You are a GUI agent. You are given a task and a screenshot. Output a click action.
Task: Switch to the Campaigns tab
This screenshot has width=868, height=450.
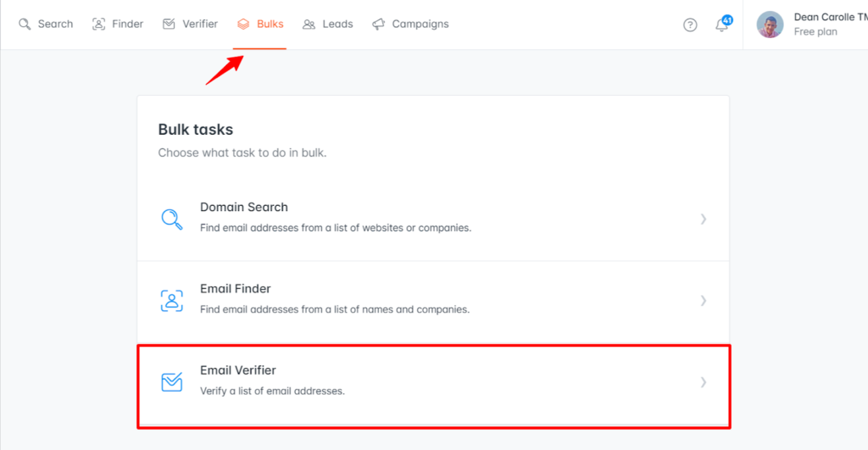(420, 25)
